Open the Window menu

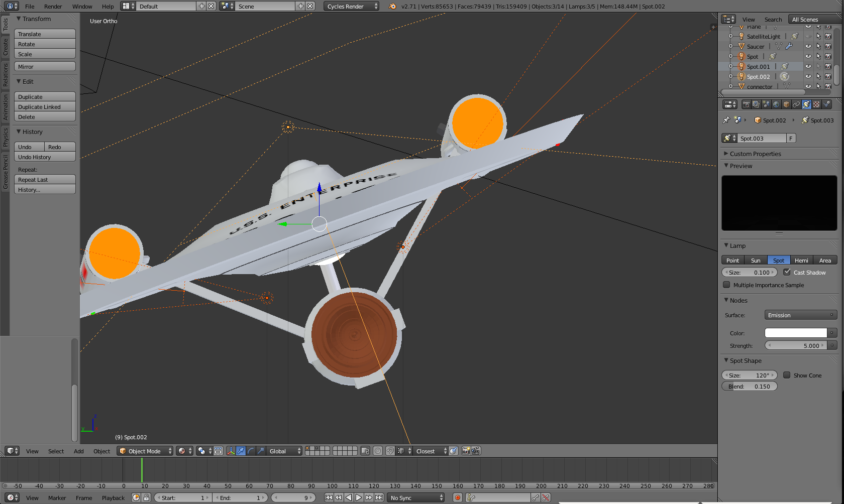coord(82,6)
